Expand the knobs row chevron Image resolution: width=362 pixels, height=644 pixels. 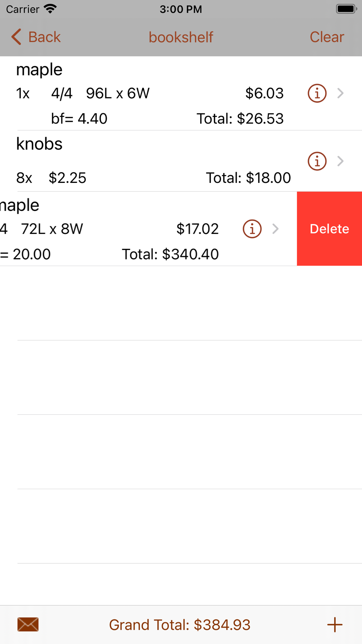340,161
